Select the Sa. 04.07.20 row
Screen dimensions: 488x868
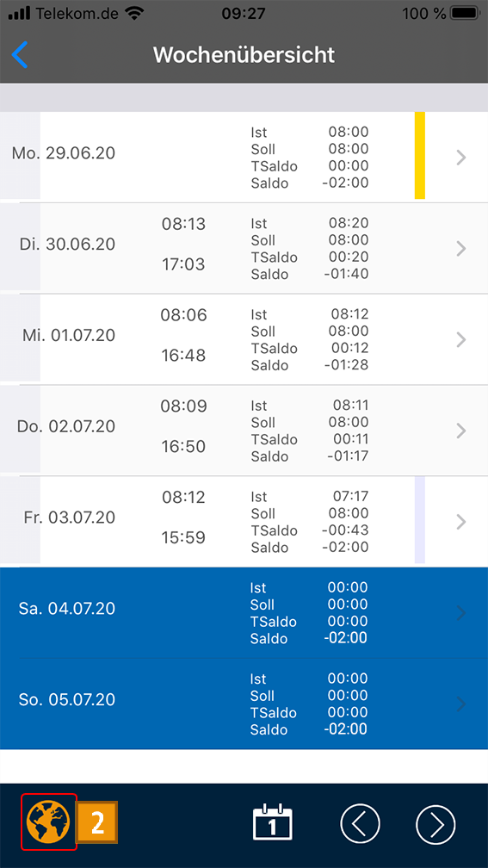point(244,613)
